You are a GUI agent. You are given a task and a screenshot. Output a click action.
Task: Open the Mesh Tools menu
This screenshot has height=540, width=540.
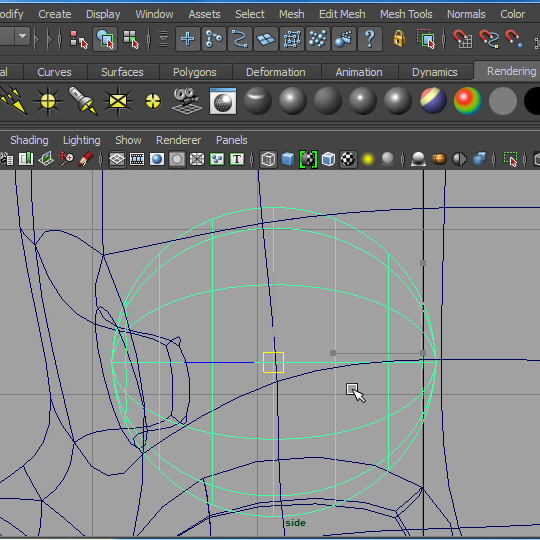(406, 14)
